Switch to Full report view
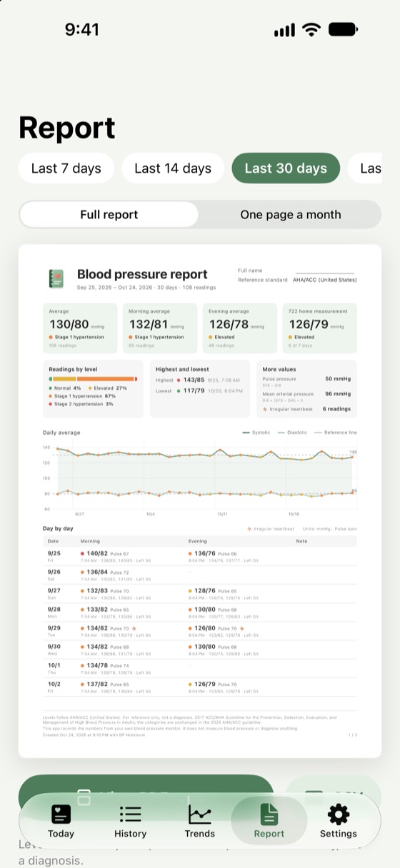The image size is (400, 868). point(109,214)
